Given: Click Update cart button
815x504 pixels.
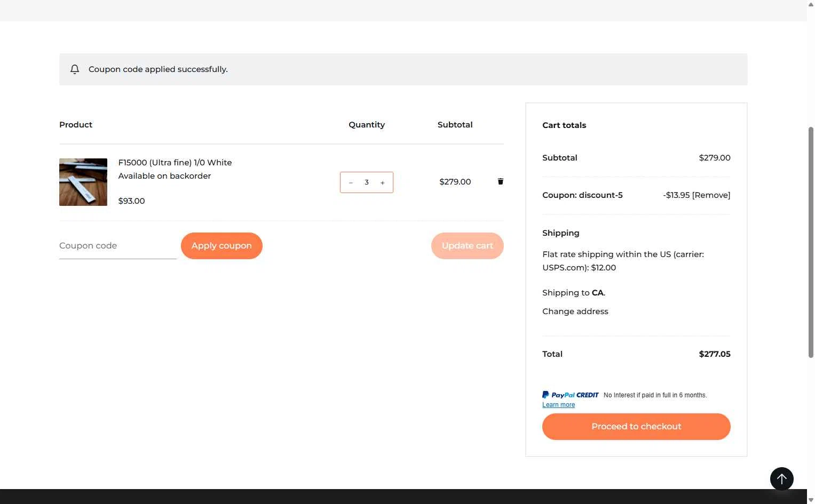Looking at the screenshot, I should tap(467, 246).
